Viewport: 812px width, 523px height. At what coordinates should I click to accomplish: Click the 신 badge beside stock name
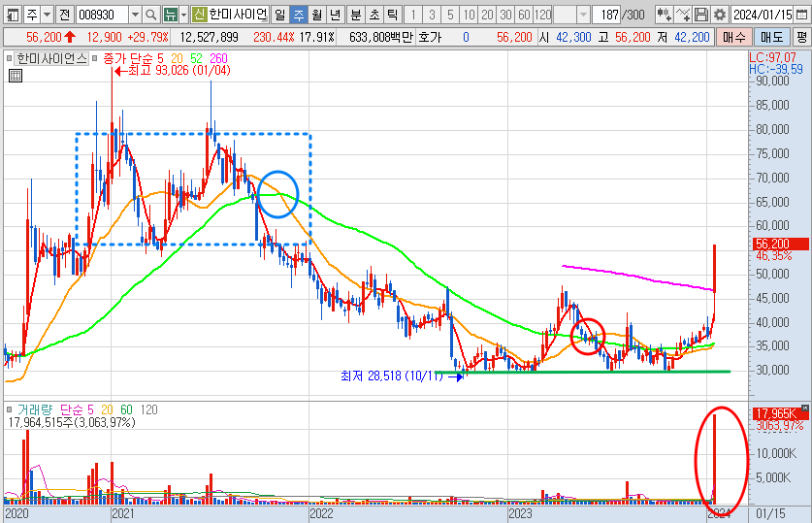(199, 15)
